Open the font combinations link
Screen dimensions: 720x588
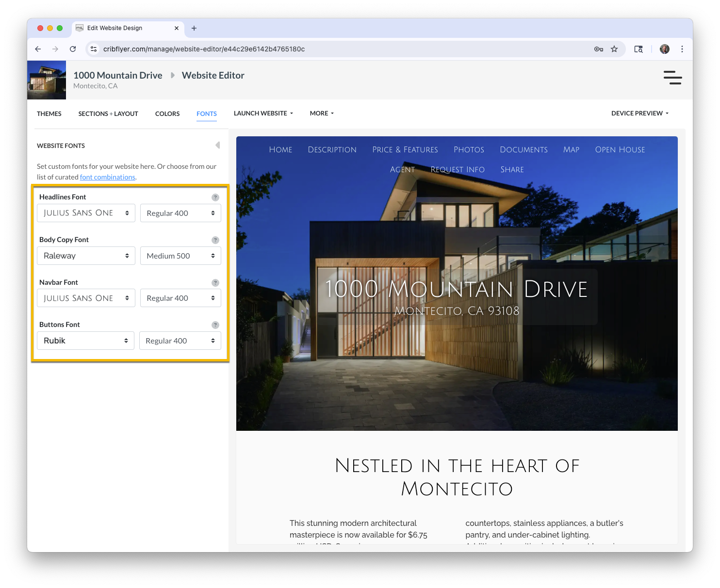[x=108, y=177]
